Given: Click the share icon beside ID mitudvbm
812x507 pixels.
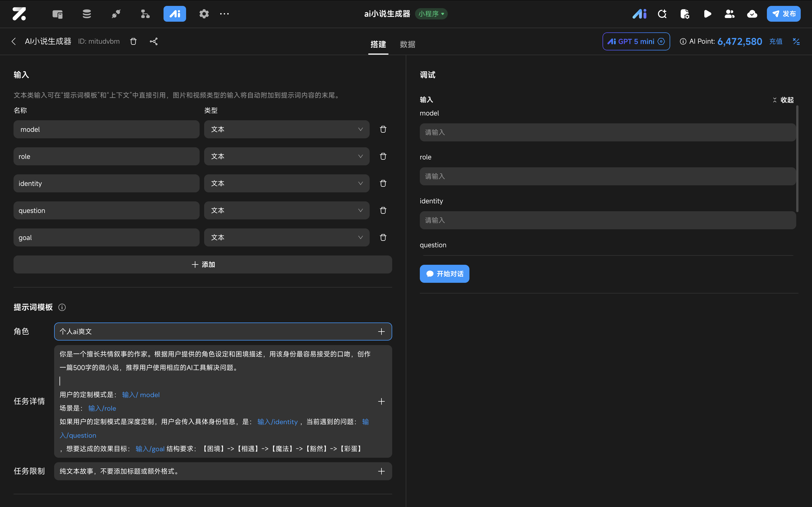Looking at the screenshot, I should 154,41.
